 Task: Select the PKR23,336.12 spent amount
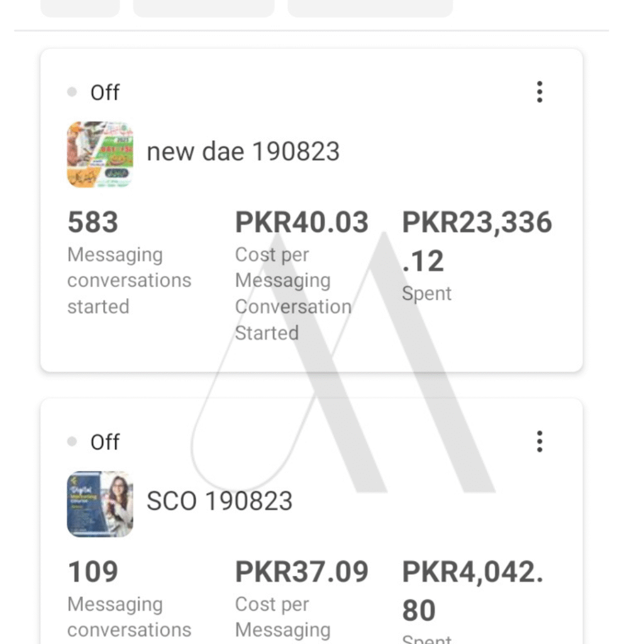[x=477, y=241]
